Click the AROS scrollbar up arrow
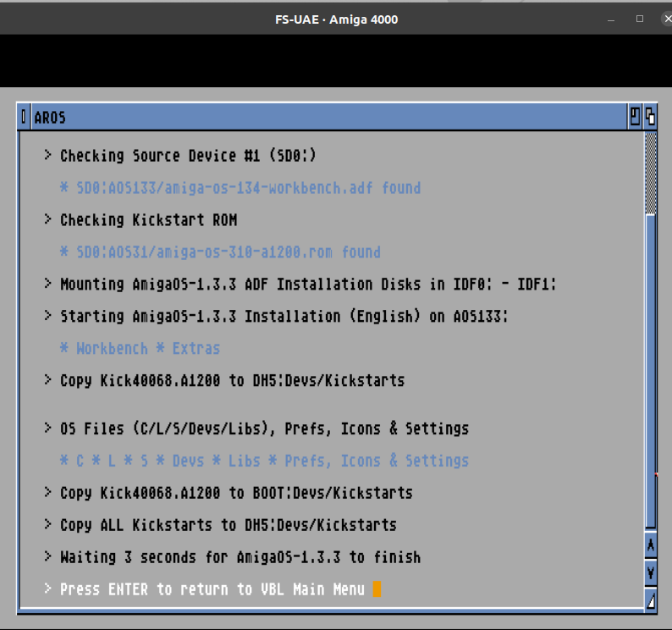Viewport: 672px width, 630px height. (x=651, y=545)
